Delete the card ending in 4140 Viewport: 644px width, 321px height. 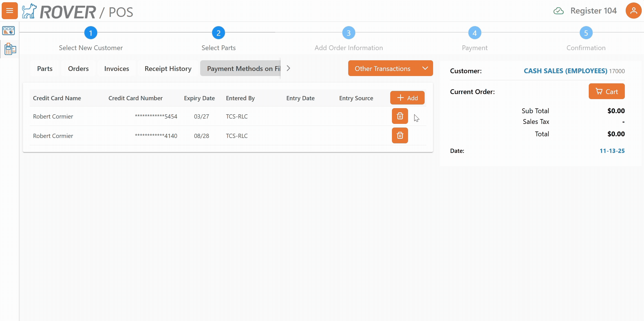[400, 135]
